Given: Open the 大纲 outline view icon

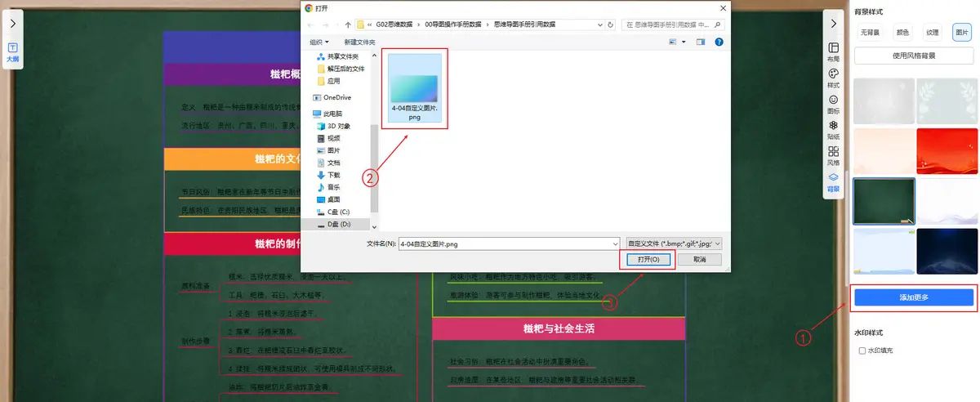Looking at the screenshot, I should tap(12, 52).
